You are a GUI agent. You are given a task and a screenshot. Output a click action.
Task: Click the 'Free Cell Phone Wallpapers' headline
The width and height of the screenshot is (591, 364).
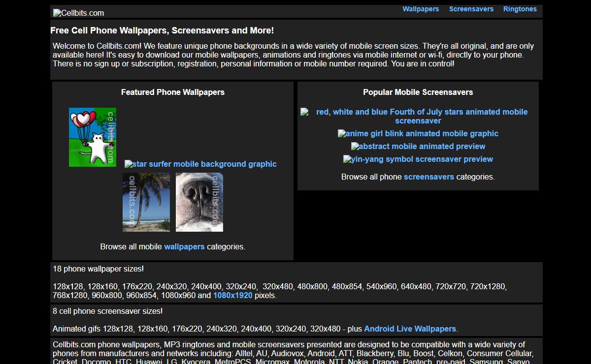point(162,30)
